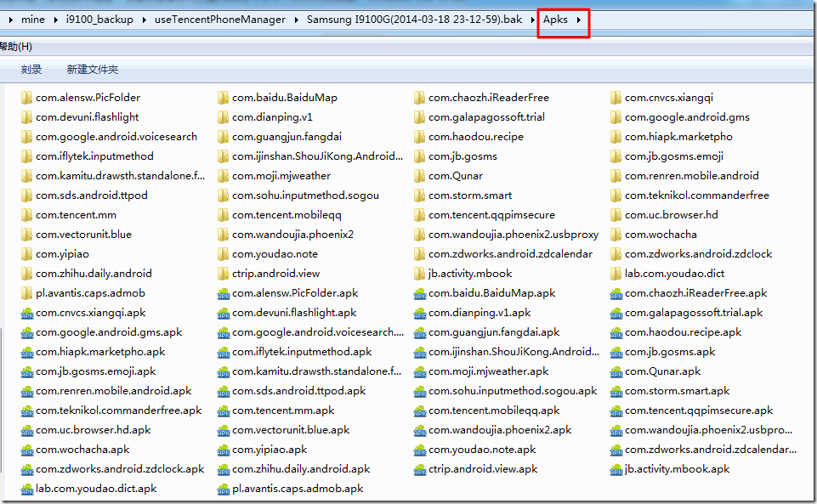Viewport: 817px width, 504px height.
Task: Select the com.tencent.mm.apk file icon
Action: pos(224,411)
